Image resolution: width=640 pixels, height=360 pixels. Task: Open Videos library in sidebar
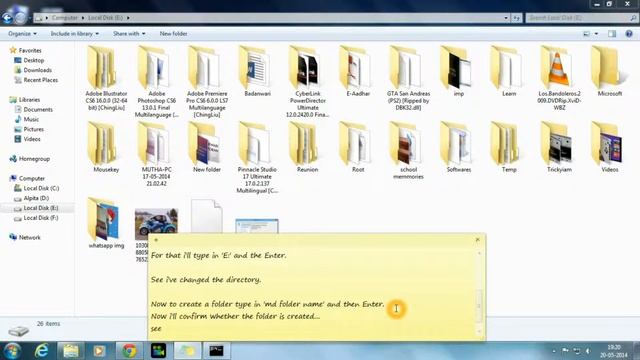(31, 139)
